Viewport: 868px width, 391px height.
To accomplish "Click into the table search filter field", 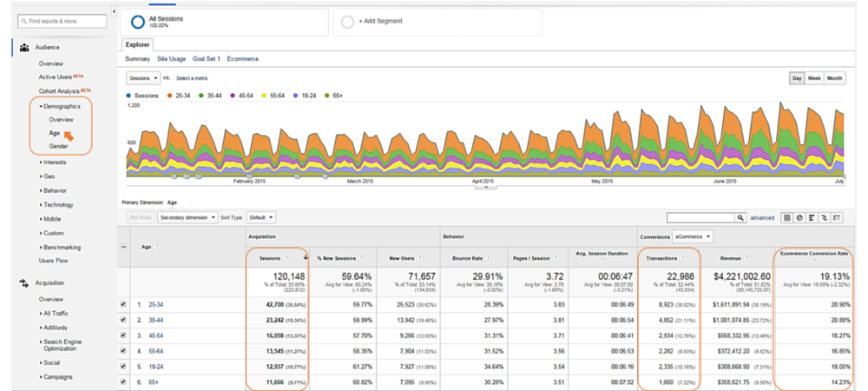I will coord(701,218).
